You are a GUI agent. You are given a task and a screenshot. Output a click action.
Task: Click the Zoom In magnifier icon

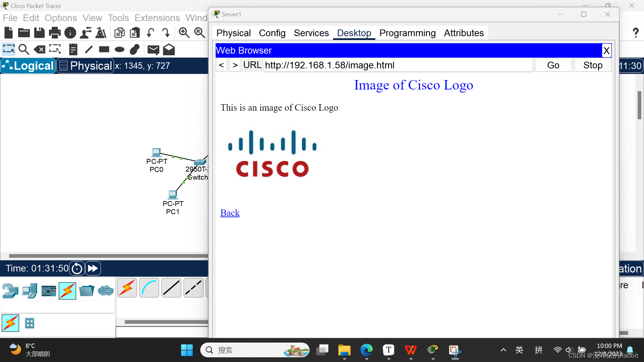point(184,33)
